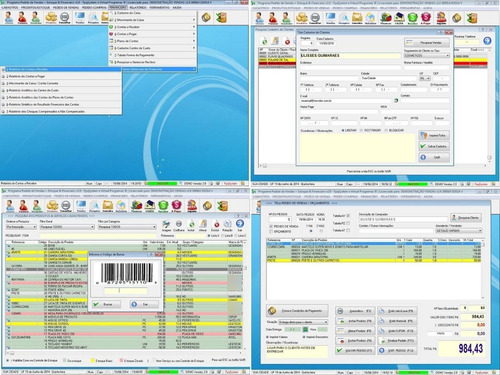Open Filtro por Categoria dropdown
This screenshot has width=500, height=375.
[127, 227]
